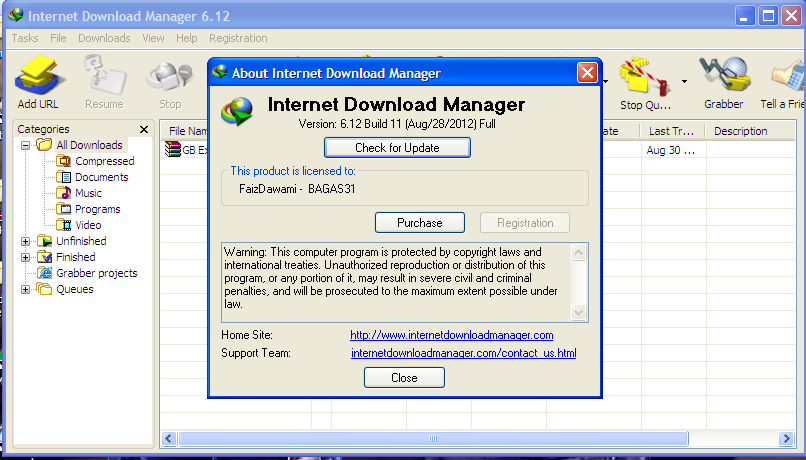Collapse the All Downloads tree node
Viewport: 806px width, 460px height.
coord(25,145)
